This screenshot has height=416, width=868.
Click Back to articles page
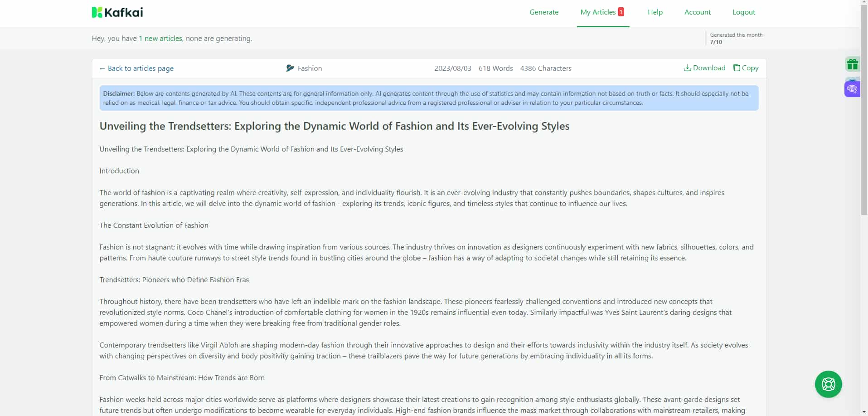pos(141,68)
